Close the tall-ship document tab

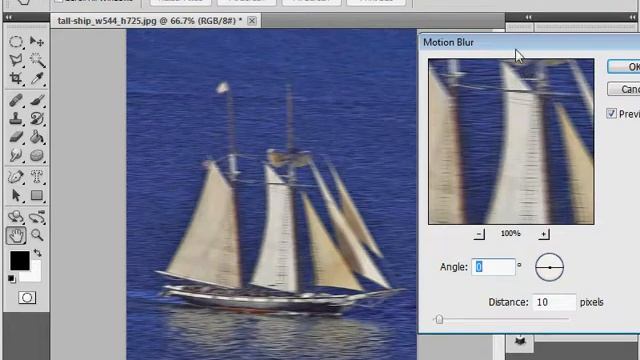pos(252,21)
